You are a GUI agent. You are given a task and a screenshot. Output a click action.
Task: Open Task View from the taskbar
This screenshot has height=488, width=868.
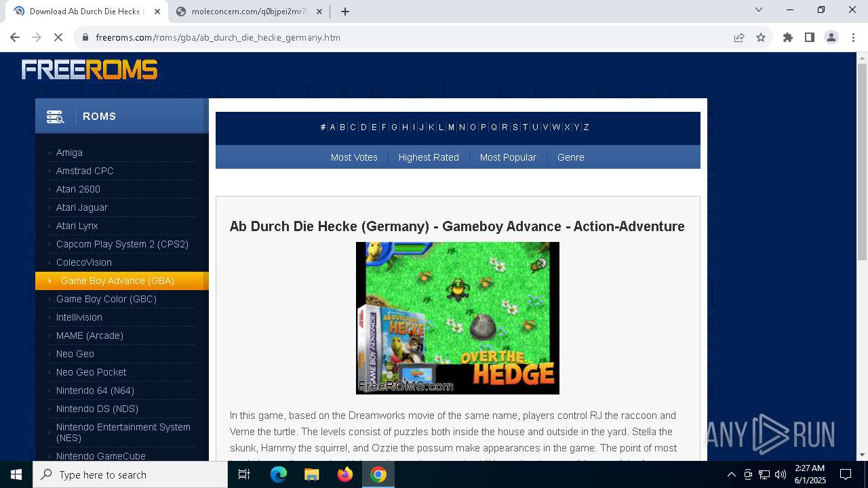coord(244,474)
